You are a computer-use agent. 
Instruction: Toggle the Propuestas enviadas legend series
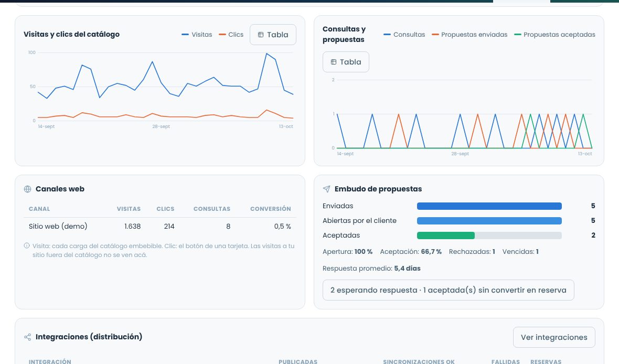click(470, 35)
